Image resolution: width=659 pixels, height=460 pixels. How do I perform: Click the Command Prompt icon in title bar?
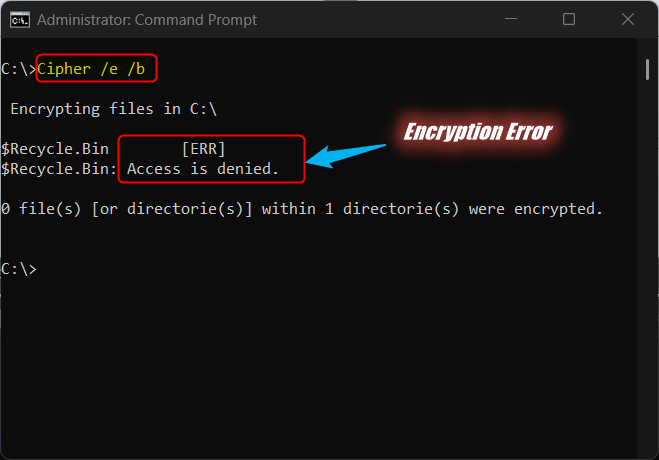click(19, 19)
